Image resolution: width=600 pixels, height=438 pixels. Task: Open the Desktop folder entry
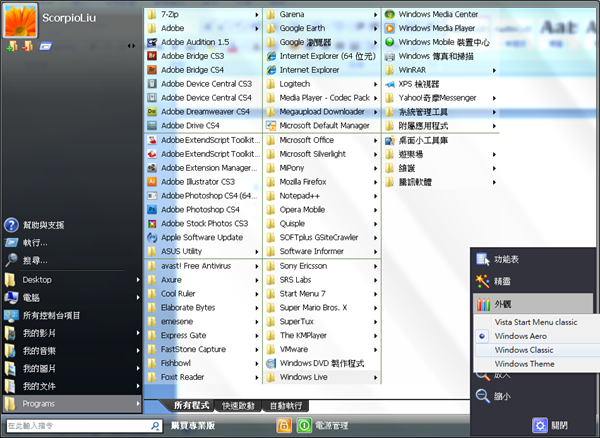72,280
